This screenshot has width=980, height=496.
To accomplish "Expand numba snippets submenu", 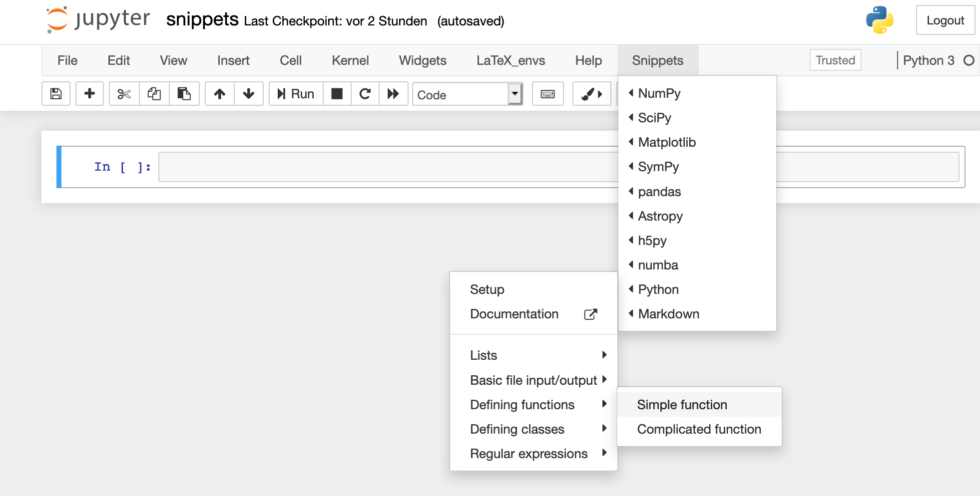I will (697, 265).
